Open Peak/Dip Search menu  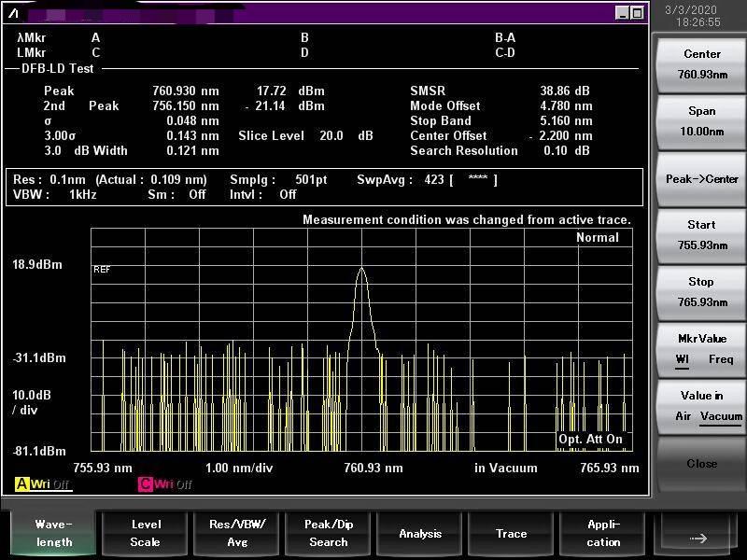click(328, 533)
